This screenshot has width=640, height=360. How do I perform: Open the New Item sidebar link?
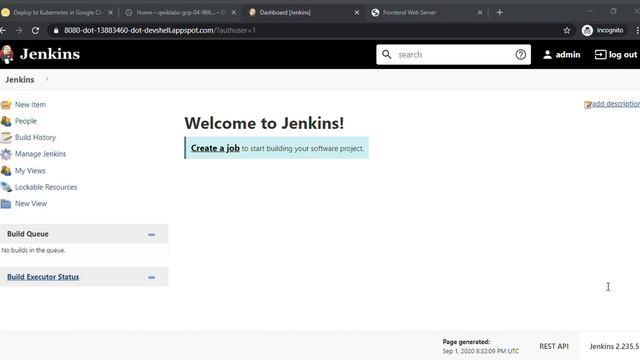(30, 104)
